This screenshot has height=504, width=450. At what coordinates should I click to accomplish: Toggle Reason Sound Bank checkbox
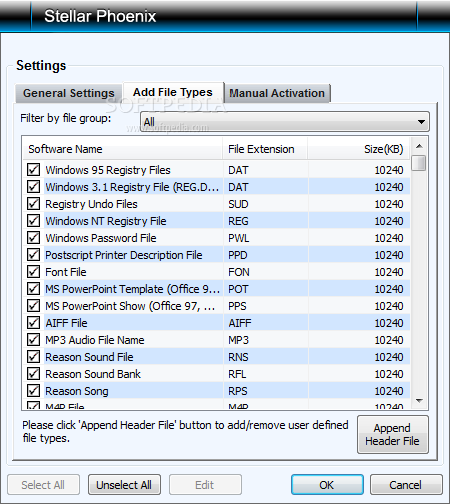coord(33,374)
